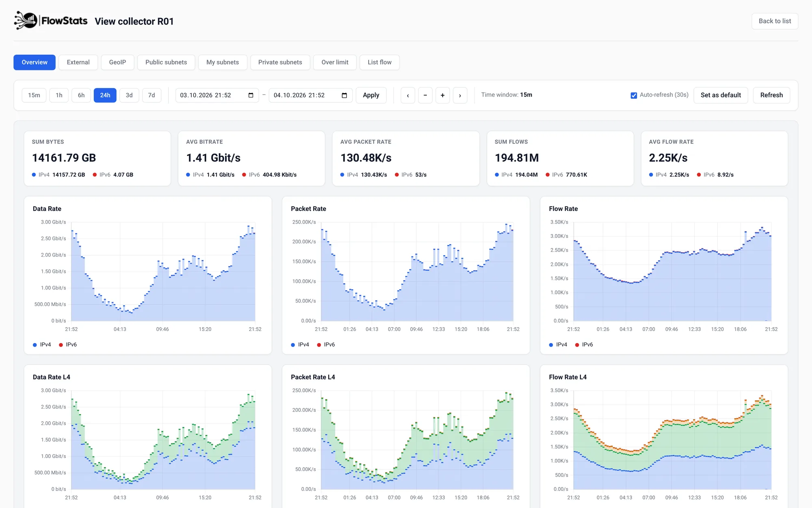This screenshot has height=508, width=812.
Task: Click Set as default button
Action: tap(721, 95)
